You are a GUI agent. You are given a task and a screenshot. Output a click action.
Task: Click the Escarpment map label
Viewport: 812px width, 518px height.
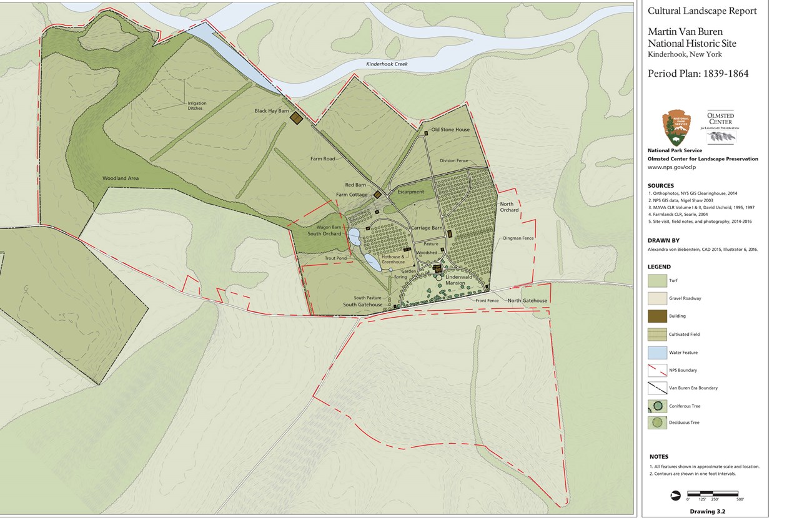[410, 192]
